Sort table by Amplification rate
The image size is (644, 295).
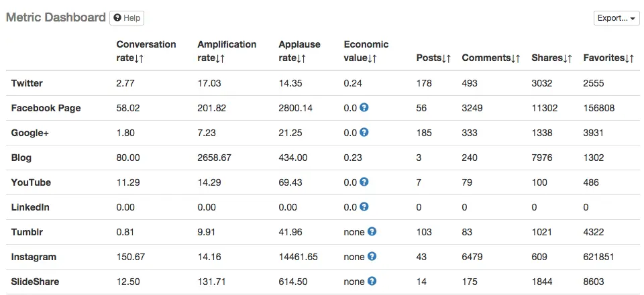tap(226, 52)
